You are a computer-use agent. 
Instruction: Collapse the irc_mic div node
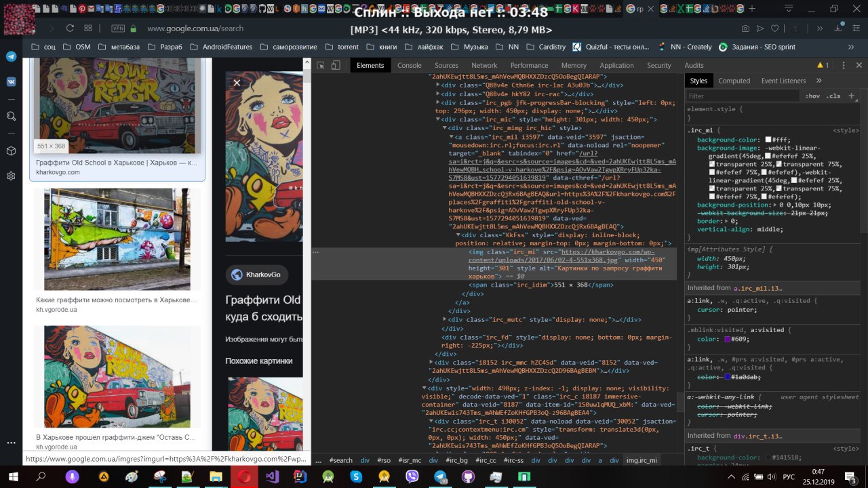click(x=438, y=119)
